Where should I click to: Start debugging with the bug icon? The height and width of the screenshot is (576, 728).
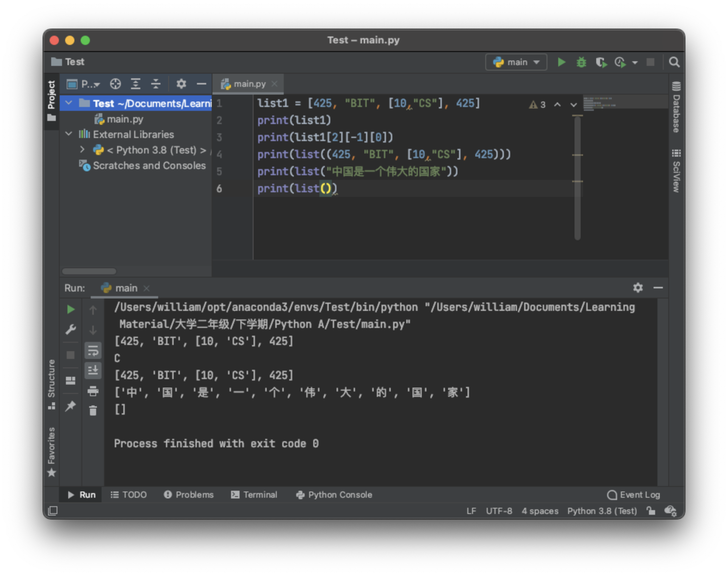[581, 62]
